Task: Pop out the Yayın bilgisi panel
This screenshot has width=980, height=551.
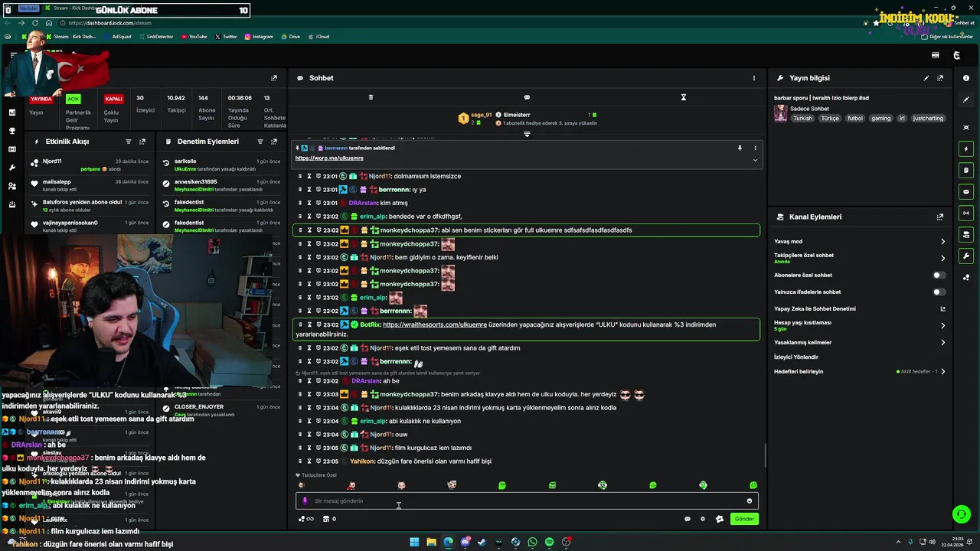Action: tap(940, 78)
